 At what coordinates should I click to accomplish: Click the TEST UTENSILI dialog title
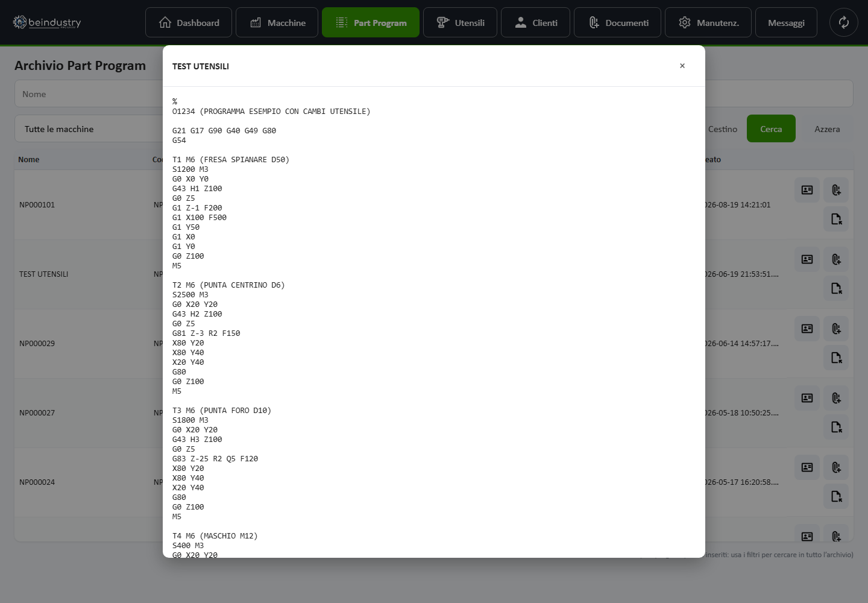201,66
